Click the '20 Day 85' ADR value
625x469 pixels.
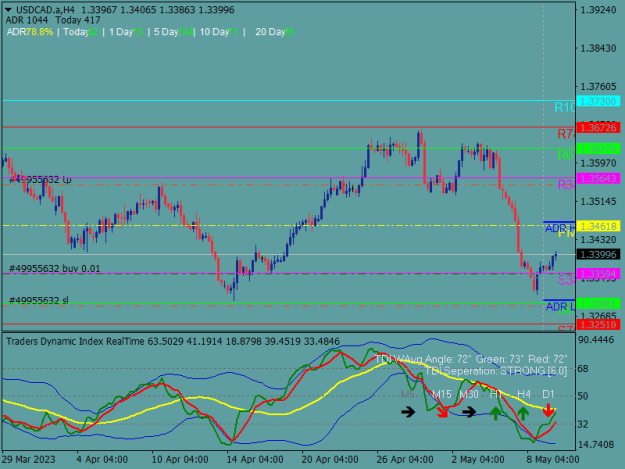click(x=275, y=32)
